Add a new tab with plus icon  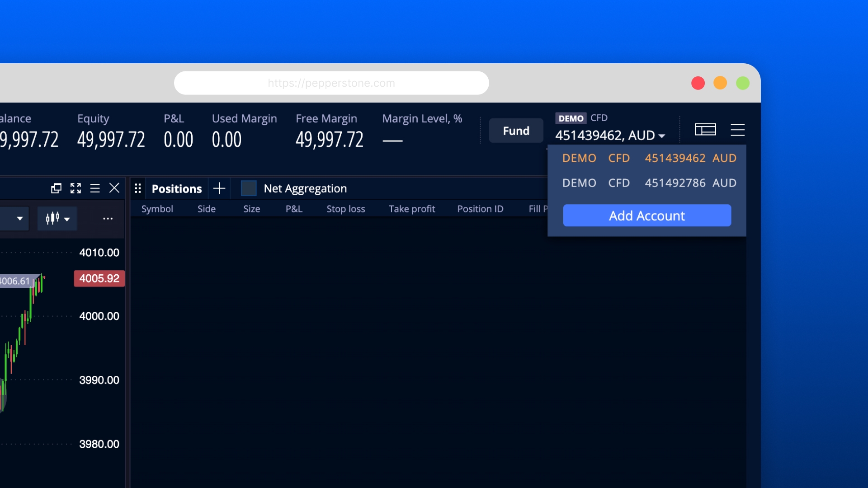point(219,188)
